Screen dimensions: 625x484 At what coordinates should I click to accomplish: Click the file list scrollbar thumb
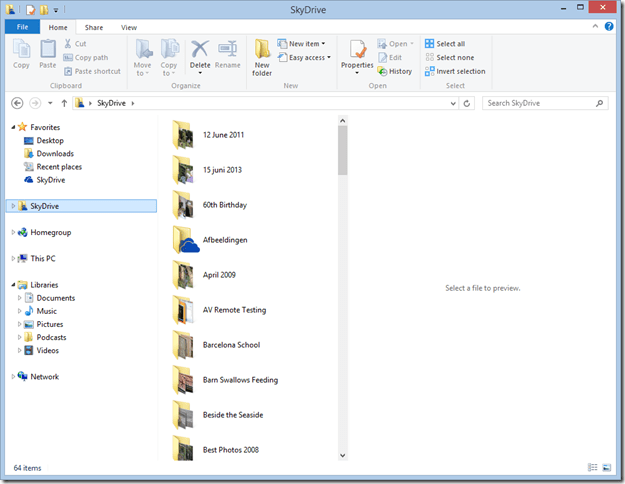tap(342, 150)
